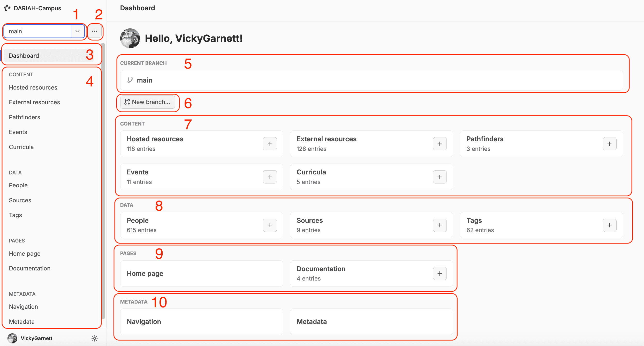This screenshot has height=346, width=644.
Task: Create a new Tags entry
Action: coord(609,225)
